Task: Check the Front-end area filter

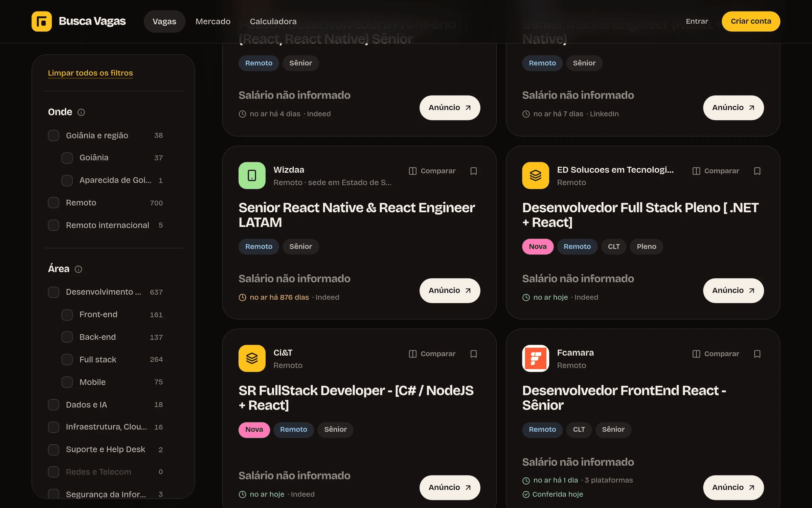Action: [67, 315]
